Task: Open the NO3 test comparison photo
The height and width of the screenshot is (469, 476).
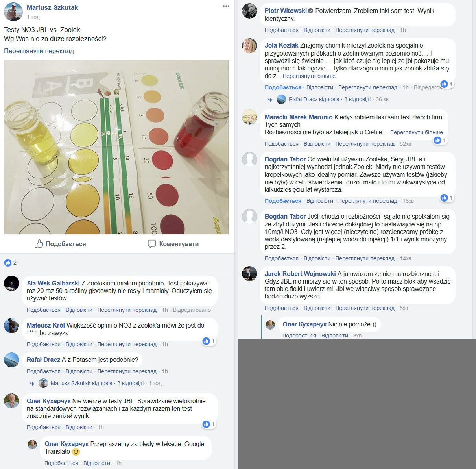Action: point(116,147)
